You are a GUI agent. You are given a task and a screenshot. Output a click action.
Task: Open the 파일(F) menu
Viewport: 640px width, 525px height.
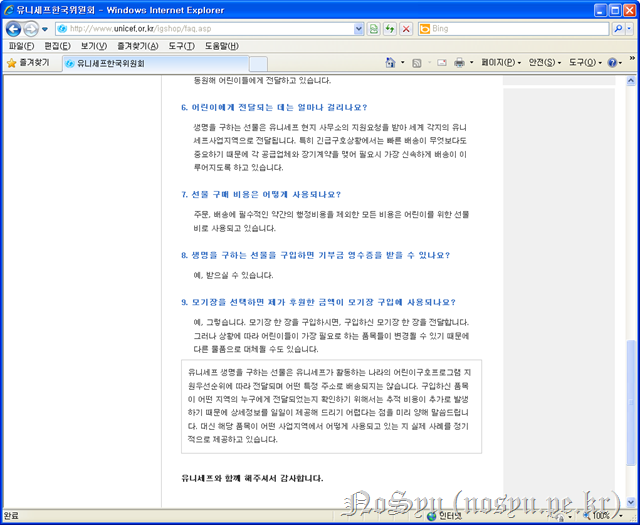21,46
